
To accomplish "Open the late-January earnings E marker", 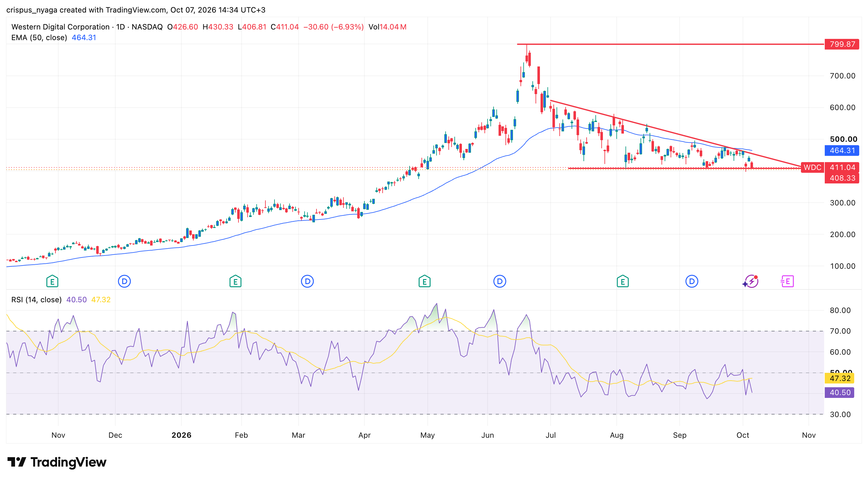I will pyautogui.click(x=235, y=281).
